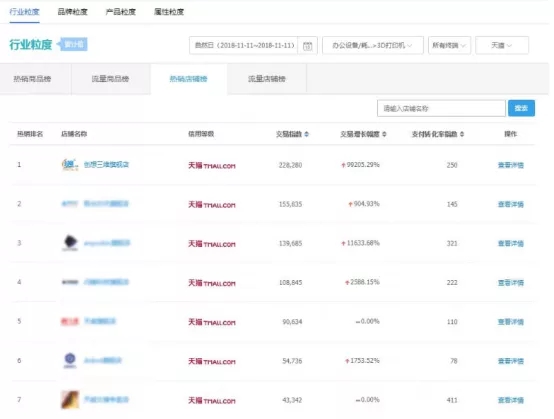
Task: Open the 流量商品榜 sub-tab
Action: pos(110,79)
